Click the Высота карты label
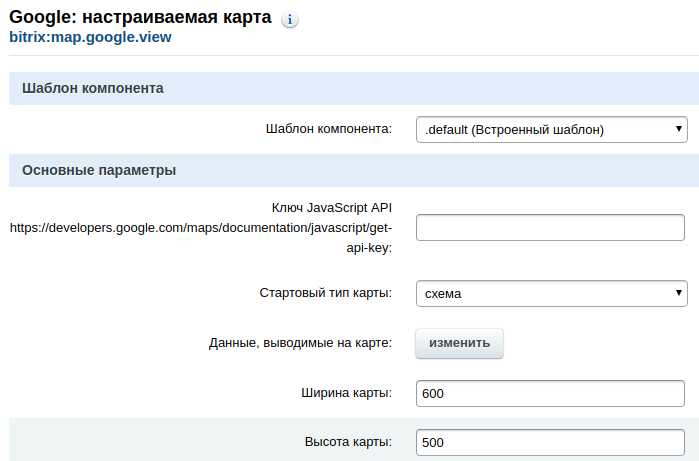699x461 pixels. (x=348, y=442)
